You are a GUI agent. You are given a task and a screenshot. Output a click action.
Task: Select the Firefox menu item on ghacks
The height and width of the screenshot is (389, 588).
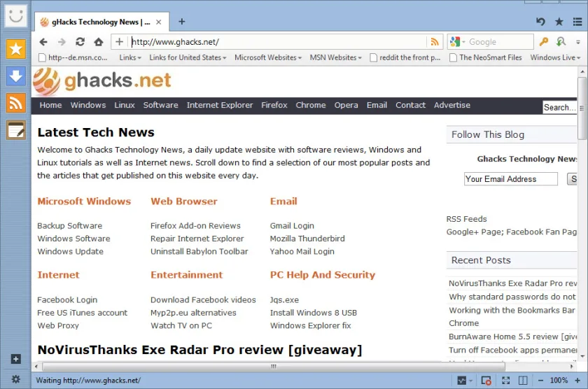(x=274, y=106)
